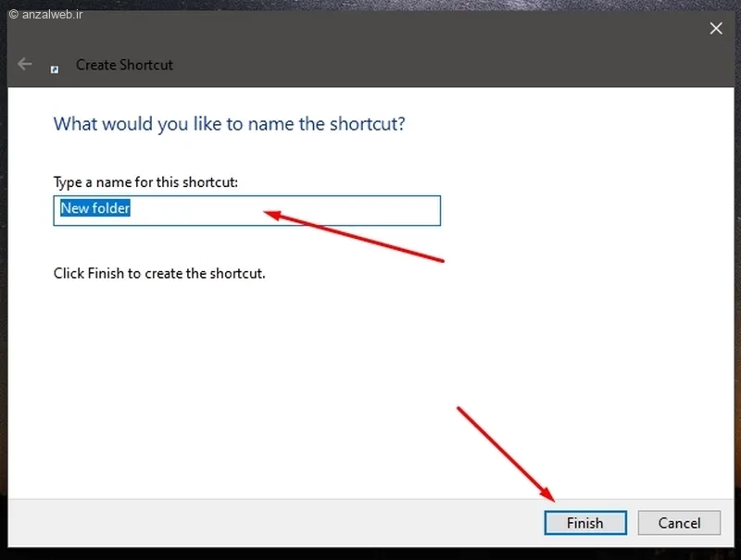Click the highlighted "New folder" text
This screenshot has height=560, width=741.
[x=95, y=209]
